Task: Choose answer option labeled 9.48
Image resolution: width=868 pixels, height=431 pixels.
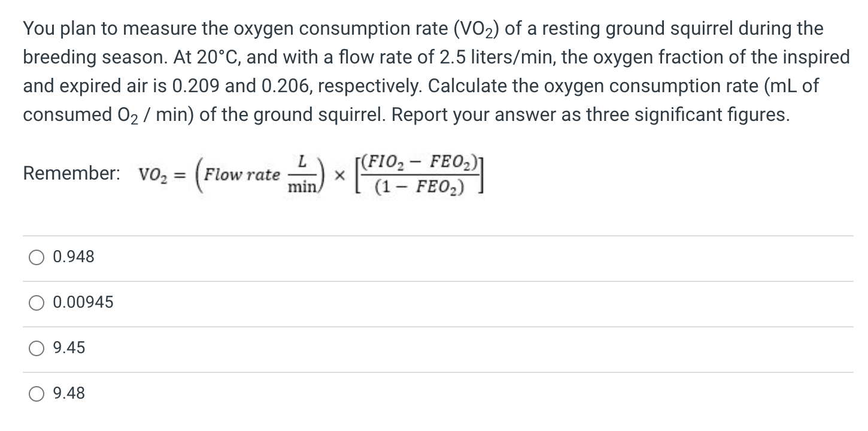Action: 70,393
